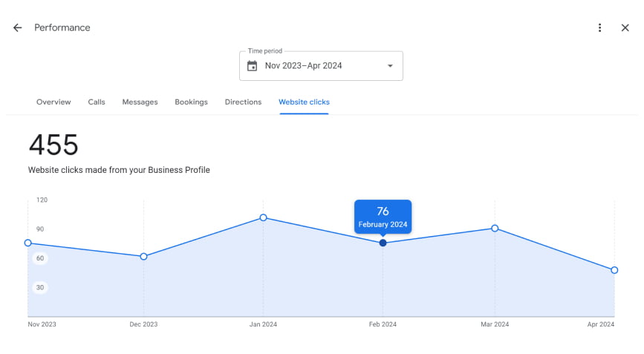Open the three-dot more options menu
The image size is (644, 354).
coord(599,27)
